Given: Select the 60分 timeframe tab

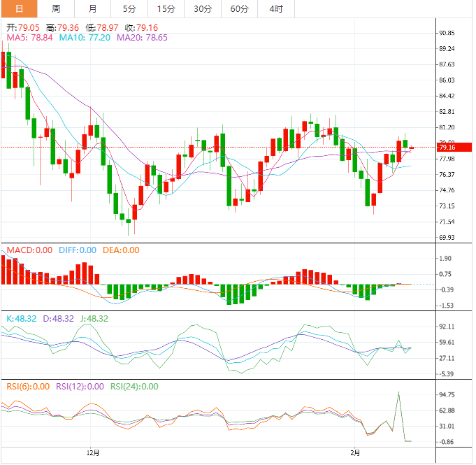Looking at the screenshot, I should pos(239,9).
